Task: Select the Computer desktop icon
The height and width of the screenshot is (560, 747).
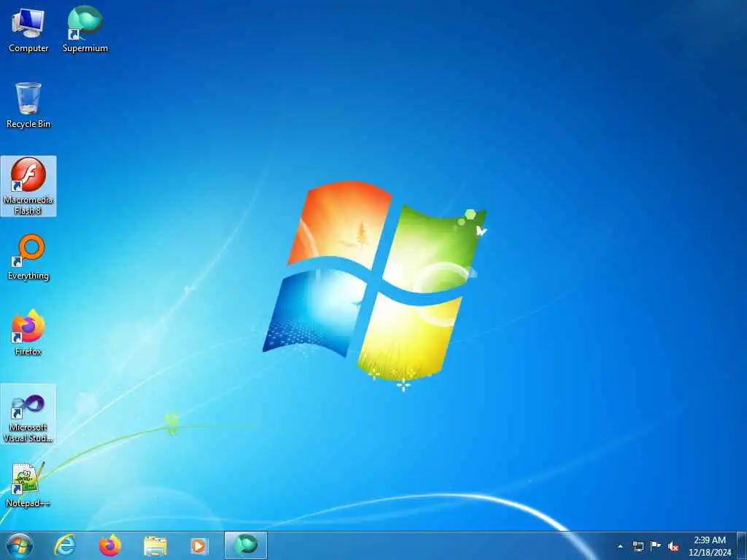Action: (28, 29)
